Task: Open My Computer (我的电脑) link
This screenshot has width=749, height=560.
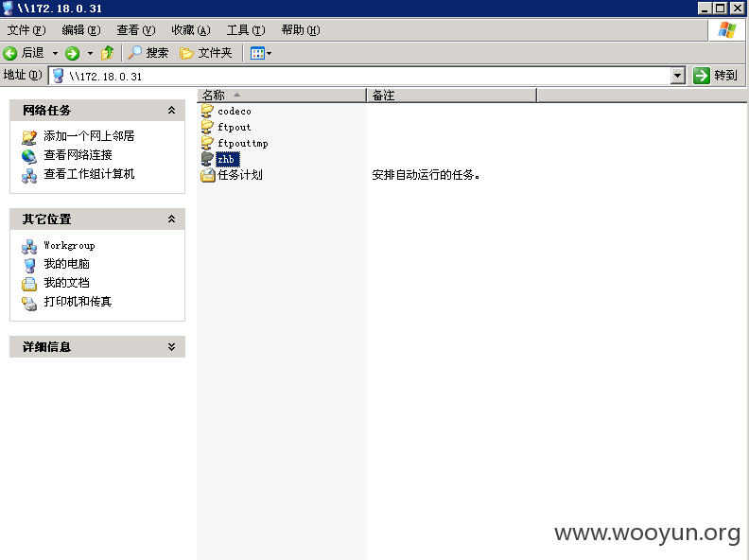Action: coord(66,264)
